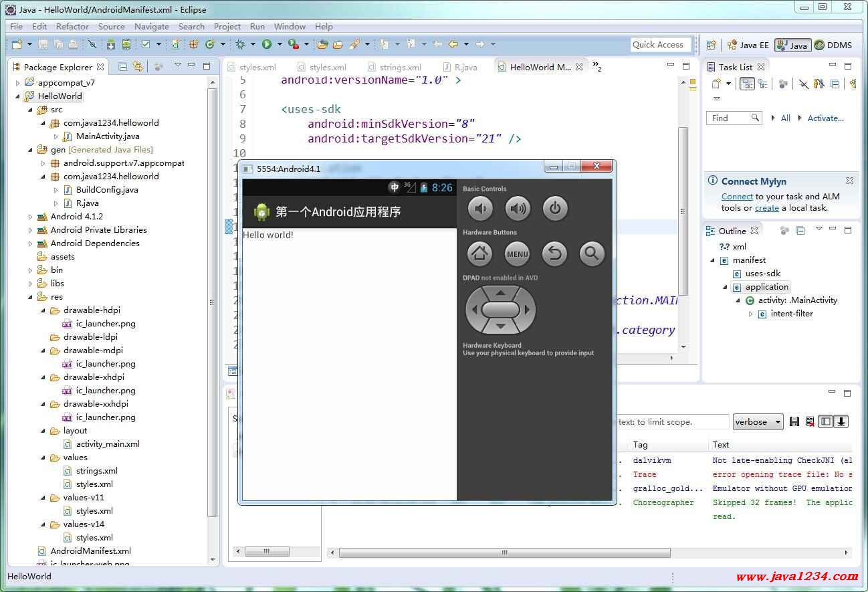Open the Android SDK Manager toolbar icon
The image size is (868, 592).
pos(111,44)
